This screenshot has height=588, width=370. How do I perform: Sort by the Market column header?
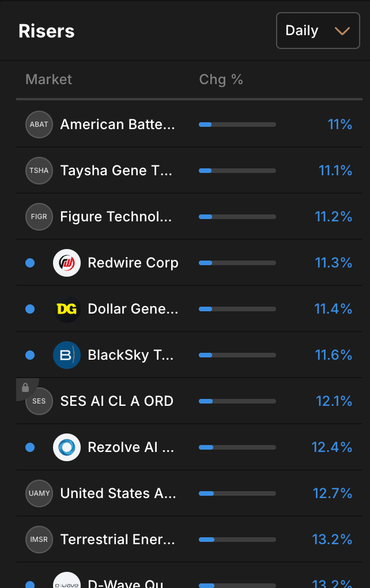49,80
